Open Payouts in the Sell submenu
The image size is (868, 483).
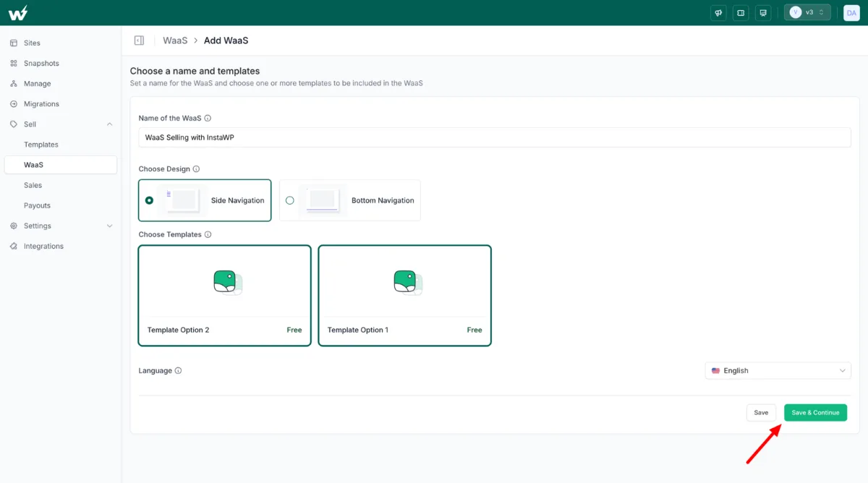coord(37,205)
